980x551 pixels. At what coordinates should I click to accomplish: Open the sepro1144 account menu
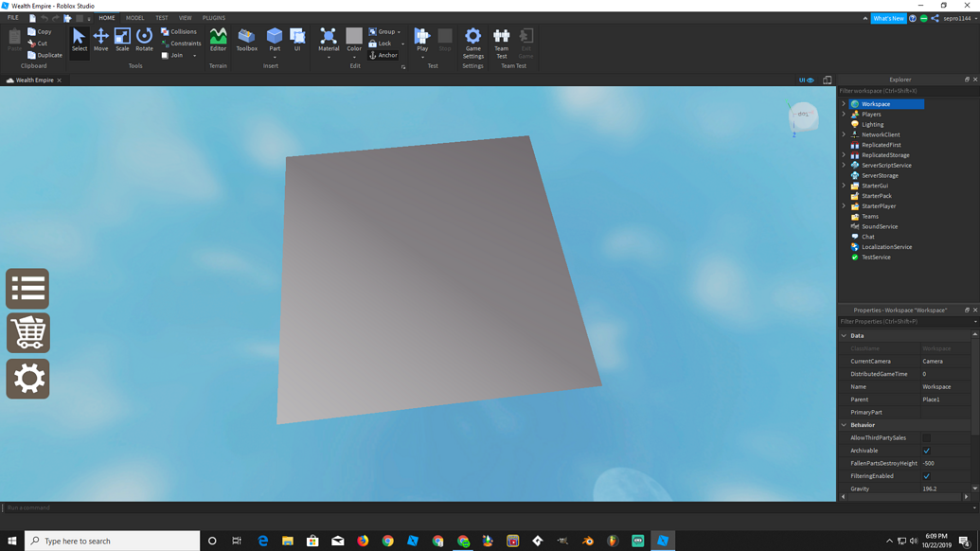tap(959, 18)
